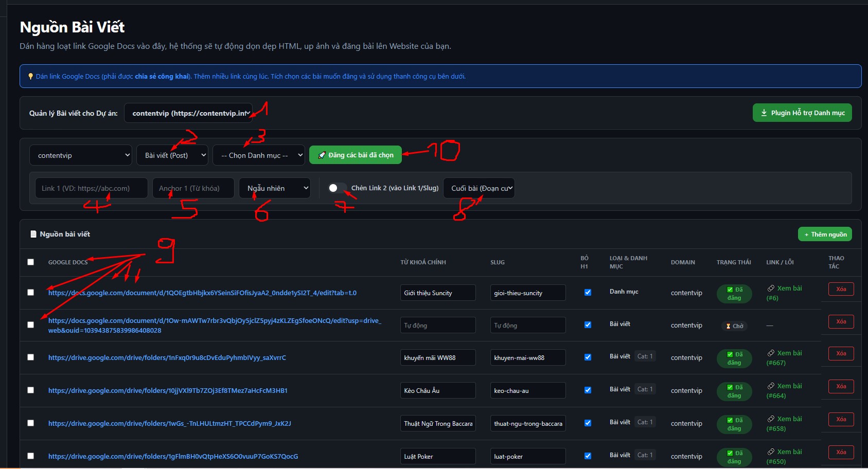Click the Đã đăng badge for Giới thiệu Suncity
This screenshot has height=469, width=868.
coord(734,294)
